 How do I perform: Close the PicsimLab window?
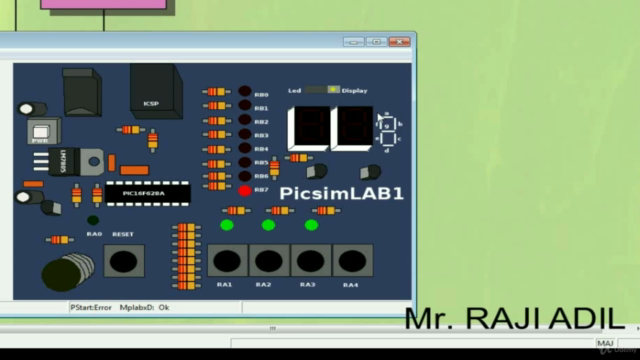coord(400,42)
